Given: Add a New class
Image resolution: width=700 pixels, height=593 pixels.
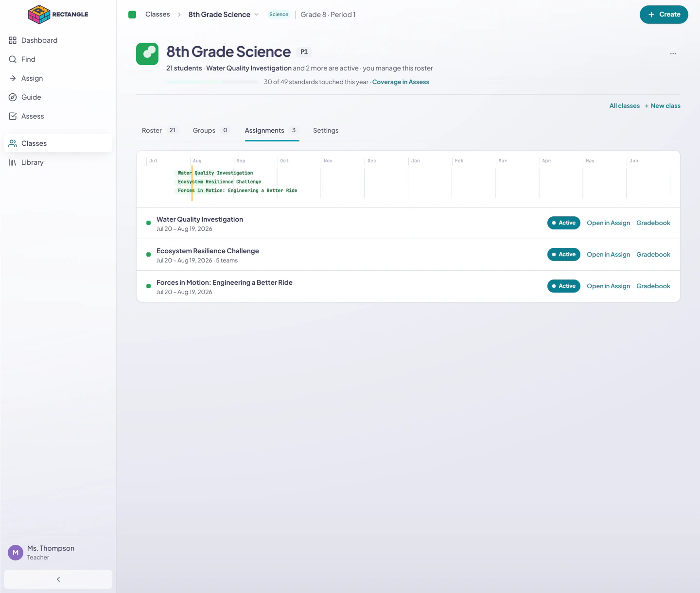Looking at the screenshot, I should coord(663,106).
